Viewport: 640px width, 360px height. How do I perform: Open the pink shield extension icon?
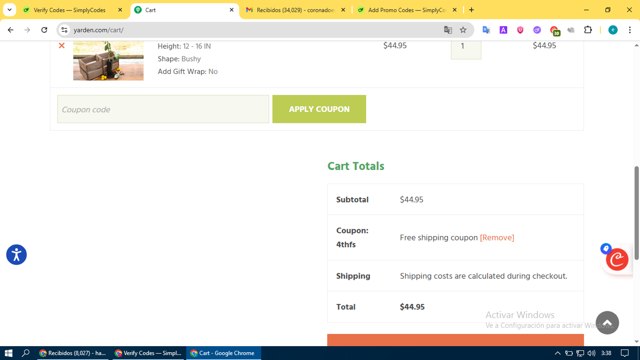(x=520, y=30)
